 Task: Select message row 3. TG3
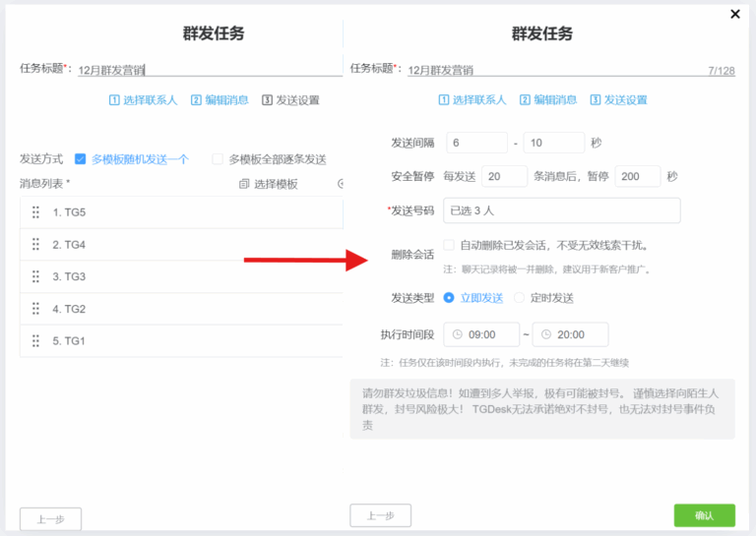[x=181, y=276]
